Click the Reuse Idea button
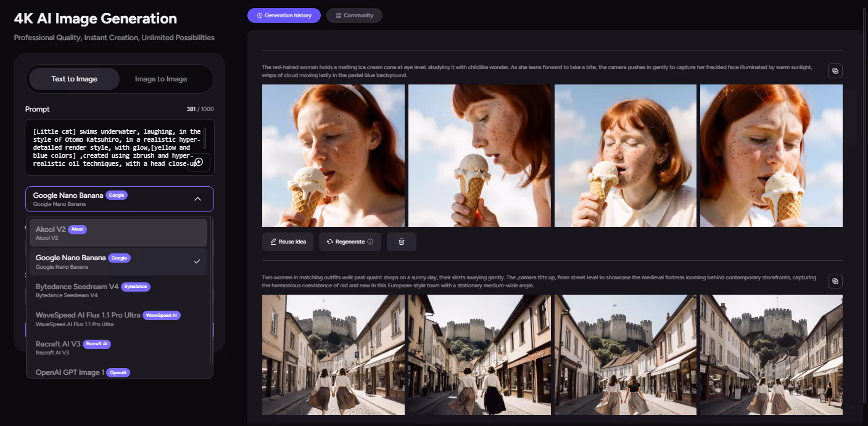This screenshot has width=868, height=426. click(x=288, y=242)
